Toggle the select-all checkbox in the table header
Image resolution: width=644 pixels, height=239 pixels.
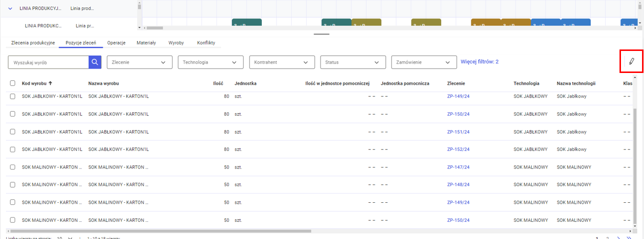13,83
